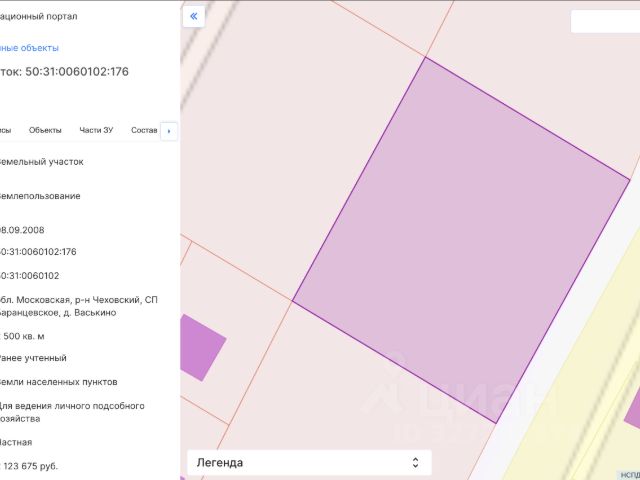Select the address text Чеховский, СП
640x480 pixels.
125,300
